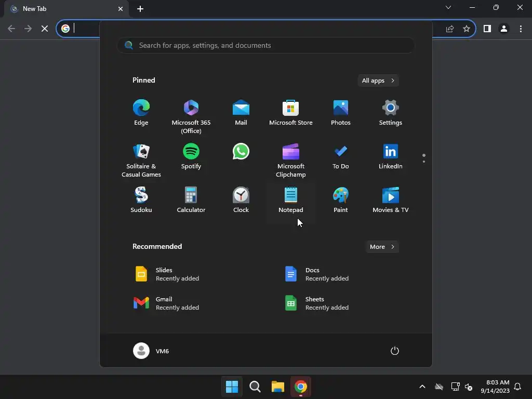The width and height of the screenshot is (532, 399).
Task: Bookmark this tab with star icon
Action: 467,29
